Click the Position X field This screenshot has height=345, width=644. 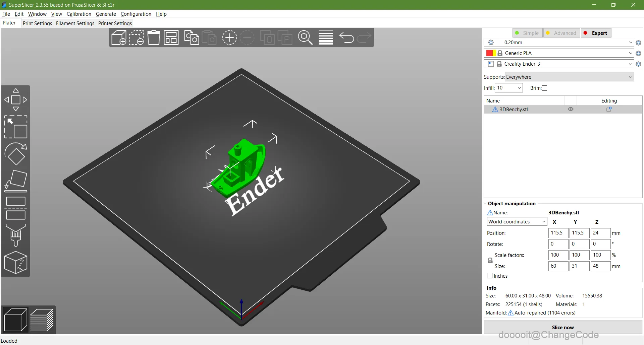pyautogui.click(x=558, y=233)
